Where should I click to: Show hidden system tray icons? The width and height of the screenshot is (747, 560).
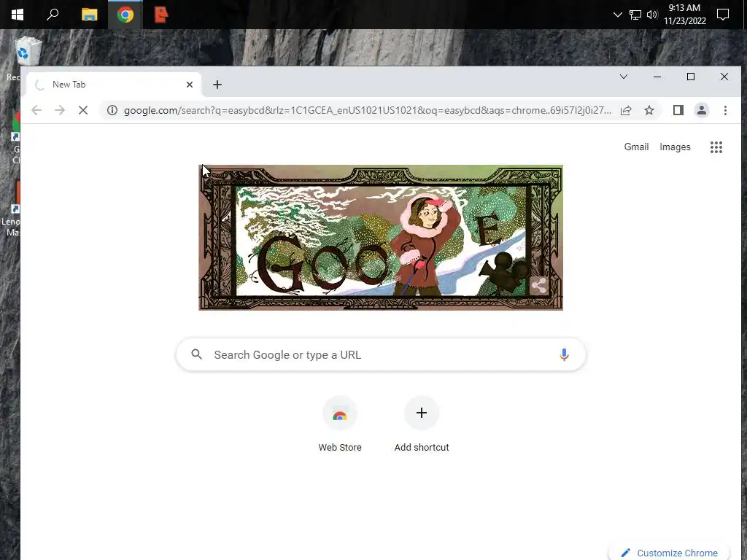coord(617,15)
